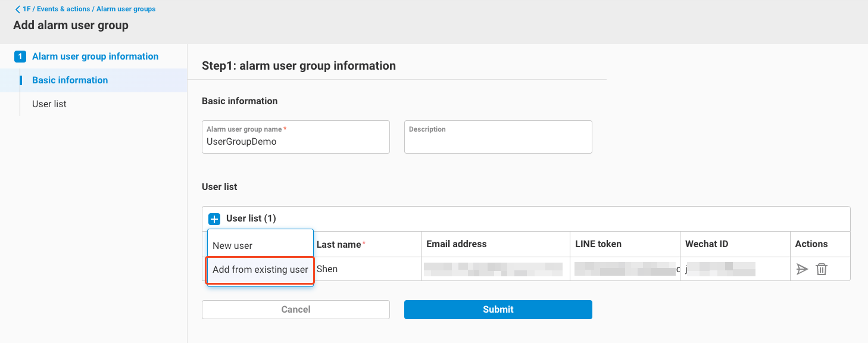Click the LINE token column header
The image size is (868, 343).
[598, 244]
